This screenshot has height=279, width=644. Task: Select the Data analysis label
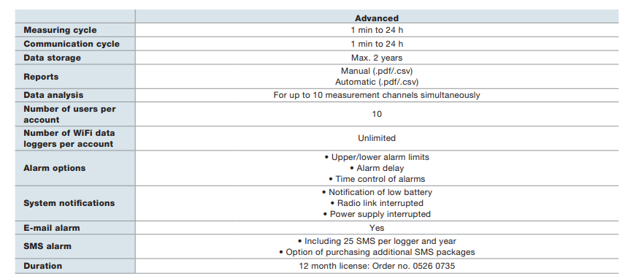(53, 95)
